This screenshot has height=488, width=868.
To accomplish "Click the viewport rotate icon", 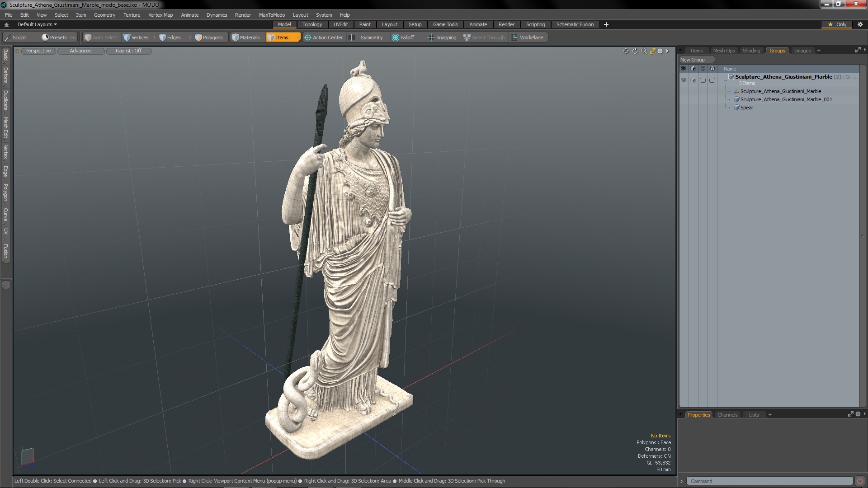I will 635,51.
